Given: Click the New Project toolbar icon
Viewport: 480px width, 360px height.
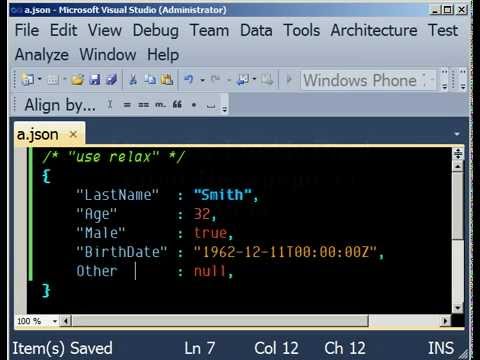Looking at the screenshot, I should pos(27,80).
